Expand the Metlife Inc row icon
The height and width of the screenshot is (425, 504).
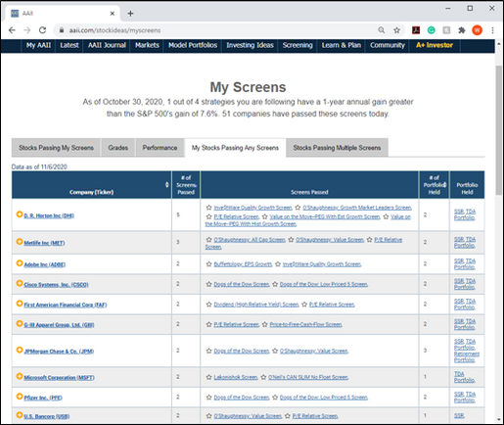(x=20, y=242)
